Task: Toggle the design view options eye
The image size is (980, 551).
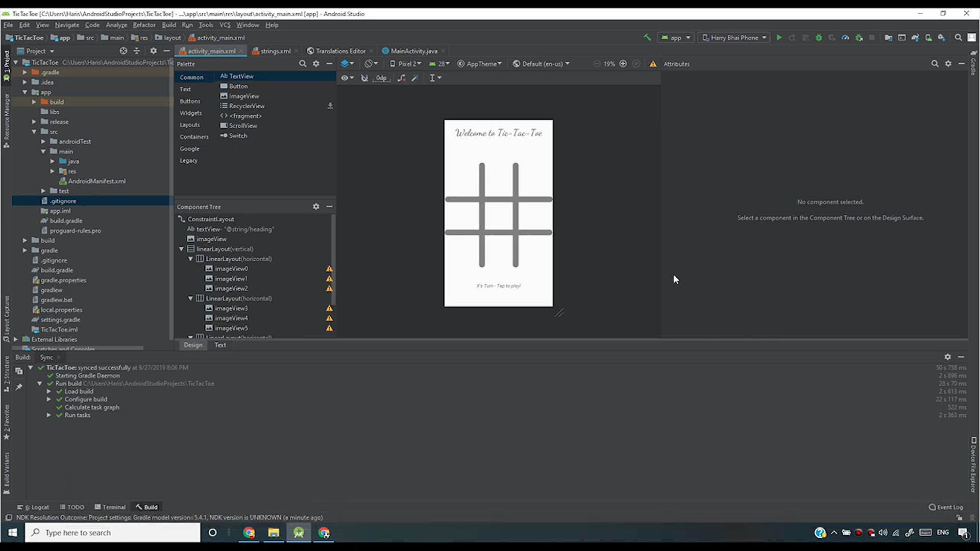Action: [347, 78]
